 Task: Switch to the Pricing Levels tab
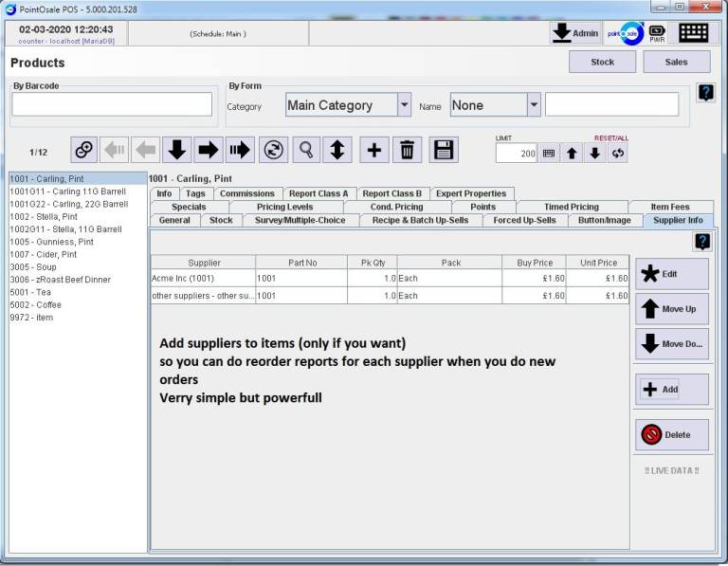point(284,207)
